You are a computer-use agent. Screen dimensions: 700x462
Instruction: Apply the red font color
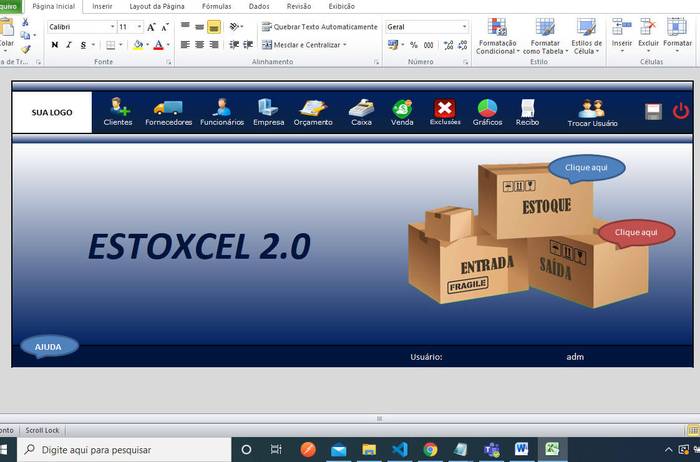(158, 45)
